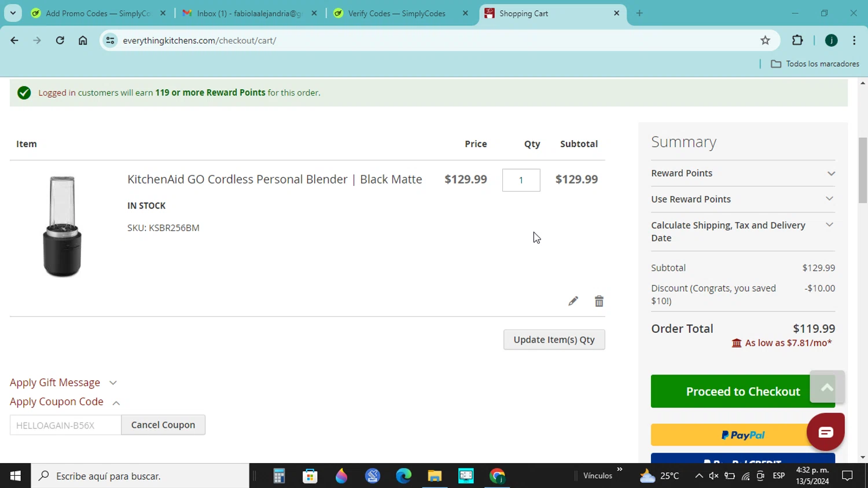Close the Gmail Inbox tab
Image resolution: width=868 pixels, height=488 pixels.
pos(314,13)
